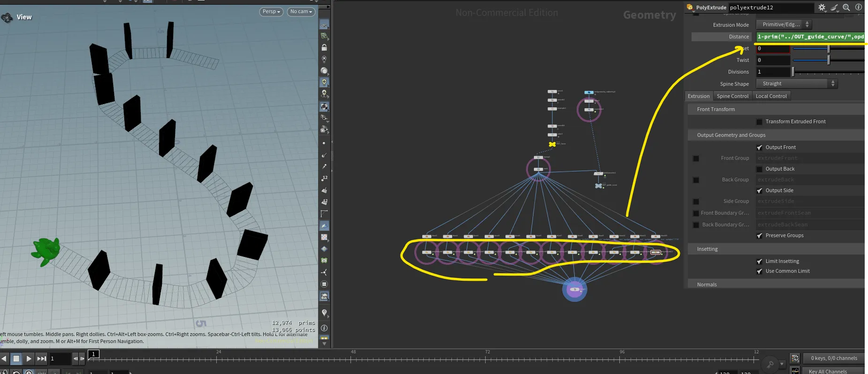
Task: Toggle the Limit Insetting checkbox
Action: click(x=760, y=262)
